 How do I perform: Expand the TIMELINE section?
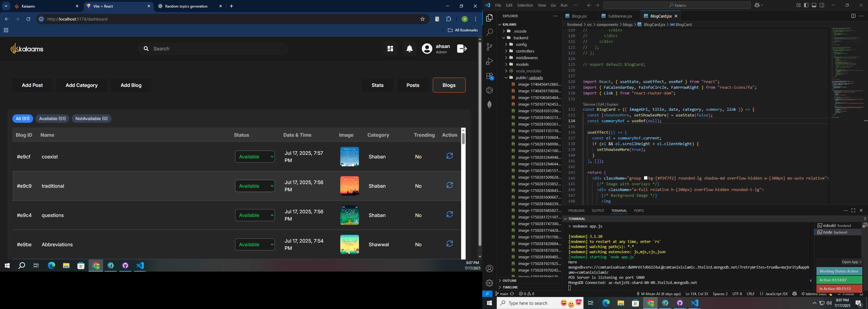tap(510, 287)
